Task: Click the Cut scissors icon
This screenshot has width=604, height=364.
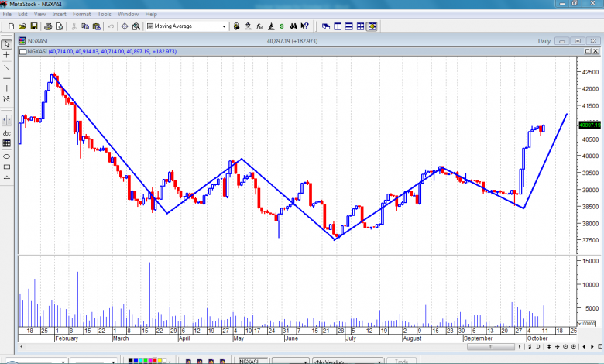Action: click(74, 26)
